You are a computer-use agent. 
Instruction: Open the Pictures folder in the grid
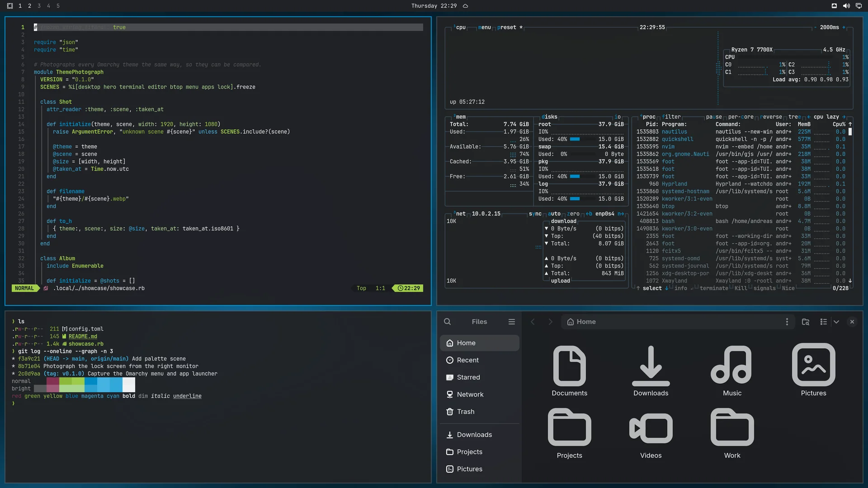point(813,365)
